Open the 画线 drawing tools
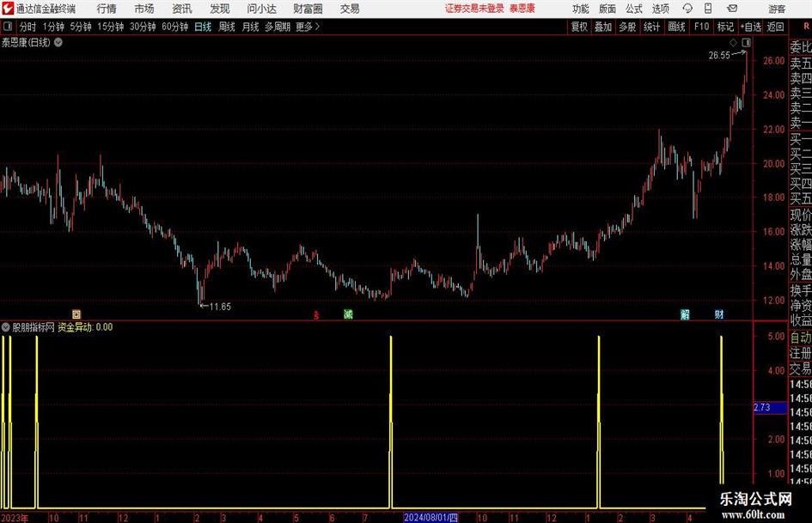 (677, 27)
